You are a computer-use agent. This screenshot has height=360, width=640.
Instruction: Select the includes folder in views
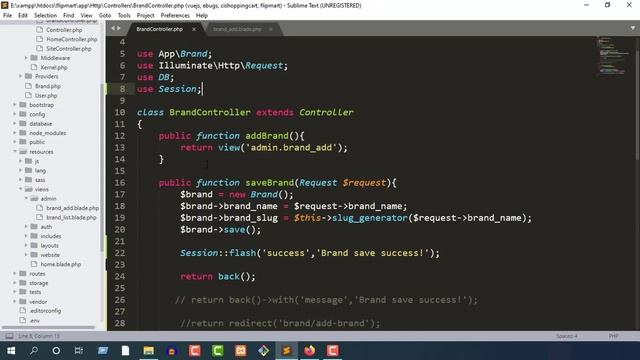(51, 236)
